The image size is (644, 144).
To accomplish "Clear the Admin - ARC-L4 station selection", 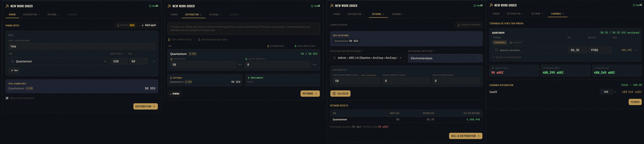I will 400,58.
